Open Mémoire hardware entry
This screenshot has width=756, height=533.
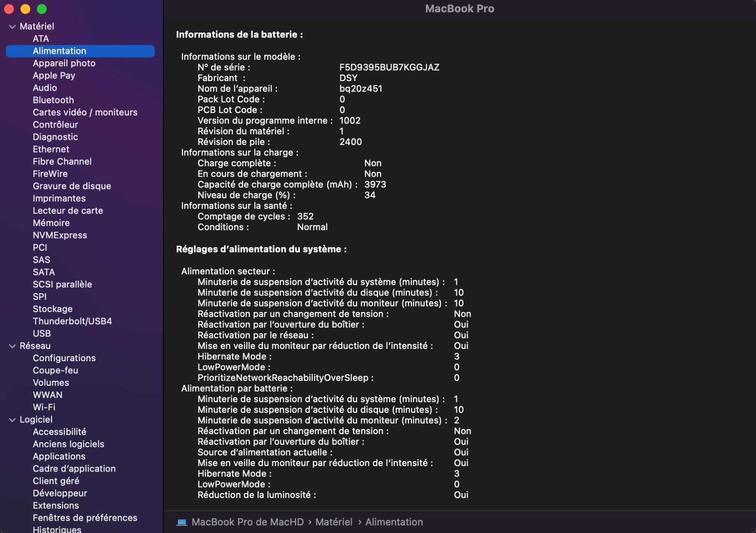click(51, 223)
